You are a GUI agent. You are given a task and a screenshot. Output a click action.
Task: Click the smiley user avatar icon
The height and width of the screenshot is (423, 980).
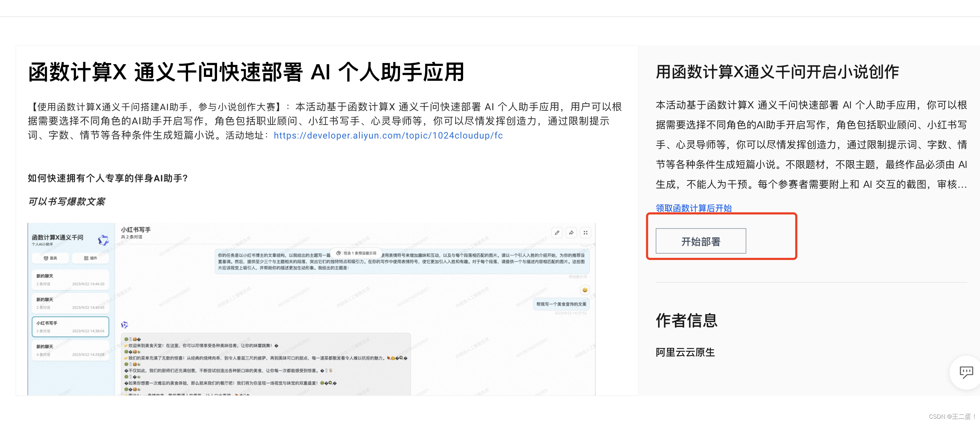tap(585, 290)
